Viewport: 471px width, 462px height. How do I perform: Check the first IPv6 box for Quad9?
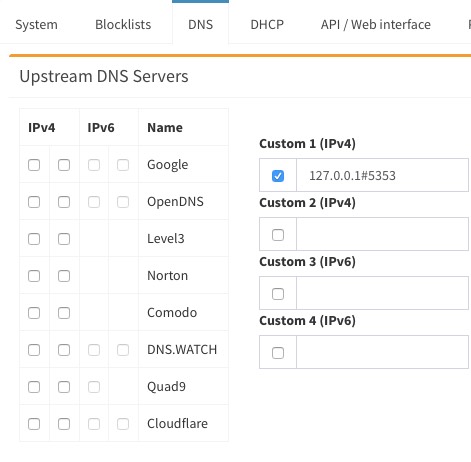point(94,387)
